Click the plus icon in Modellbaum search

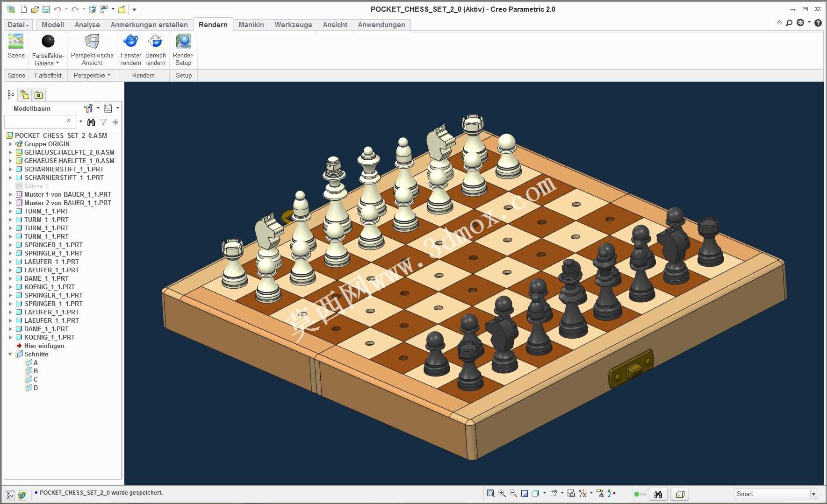click(x=115, y=122)
